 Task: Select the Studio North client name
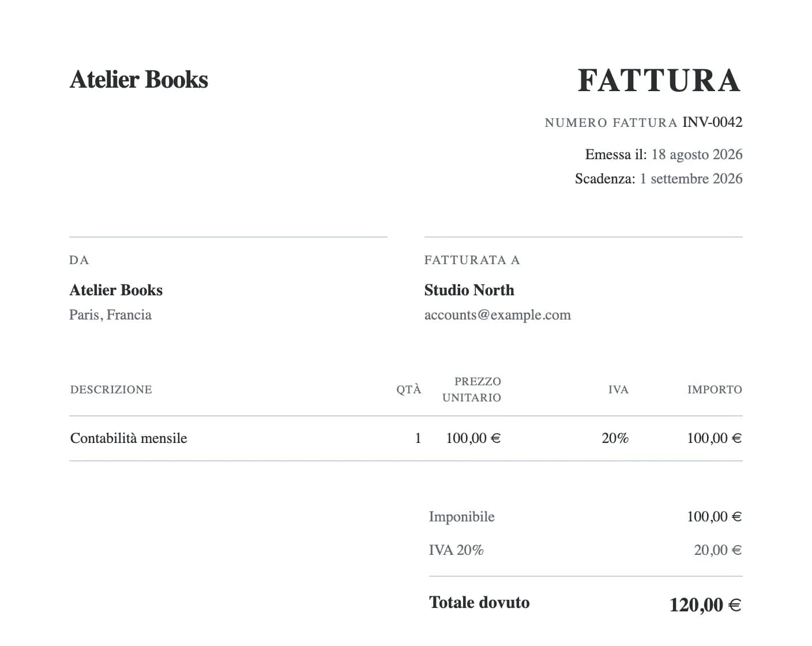pyautogui.click(x=469, y=290)
